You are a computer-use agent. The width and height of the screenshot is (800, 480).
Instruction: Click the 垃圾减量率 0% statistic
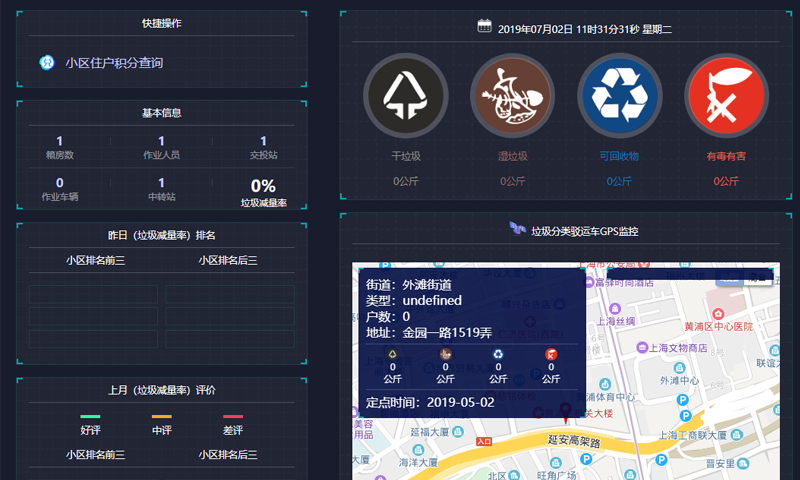[263, 191]
